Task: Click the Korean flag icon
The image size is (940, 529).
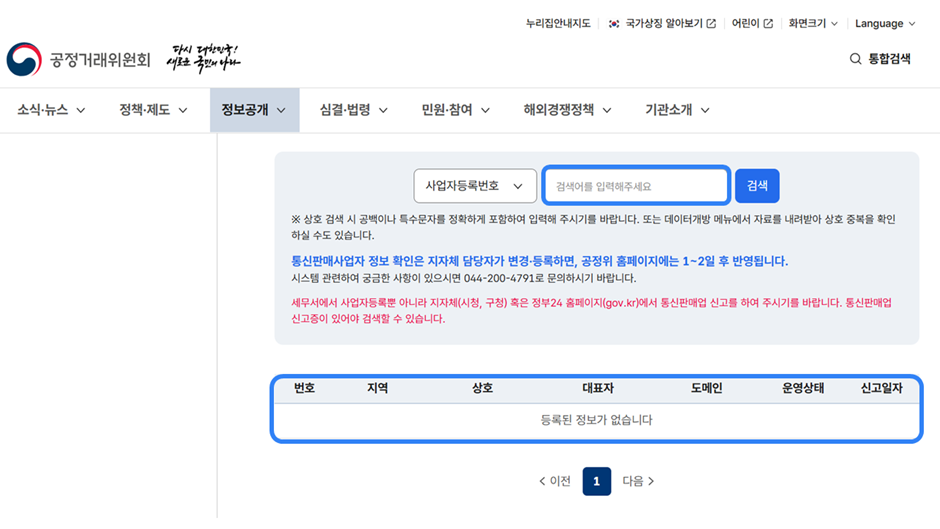Action: pos(614,23)
